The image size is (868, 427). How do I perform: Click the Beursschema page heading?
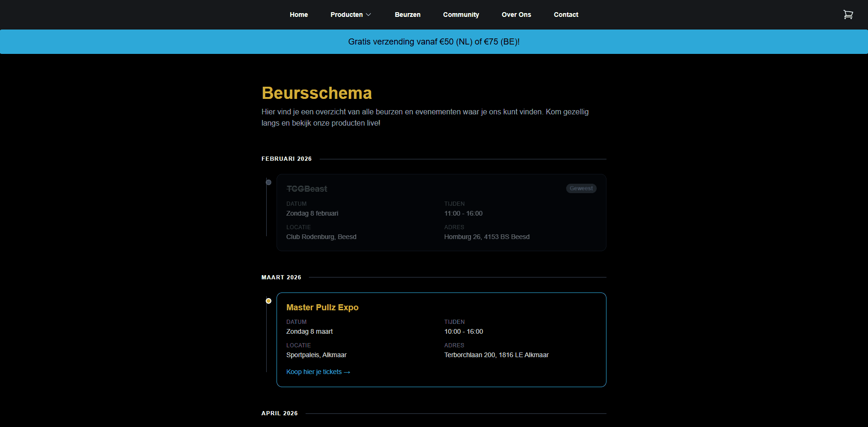[x=316, y=93]
